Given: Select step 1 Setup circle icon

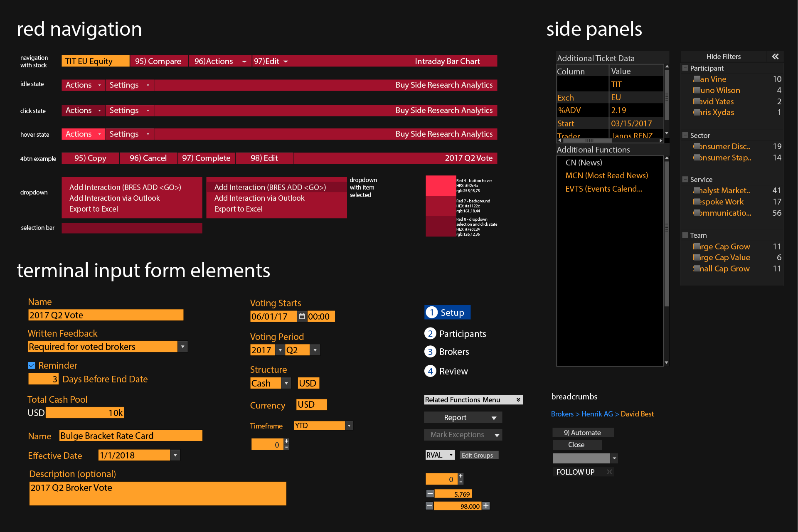Looking at the screenshot, I should [x=431, y=313].
